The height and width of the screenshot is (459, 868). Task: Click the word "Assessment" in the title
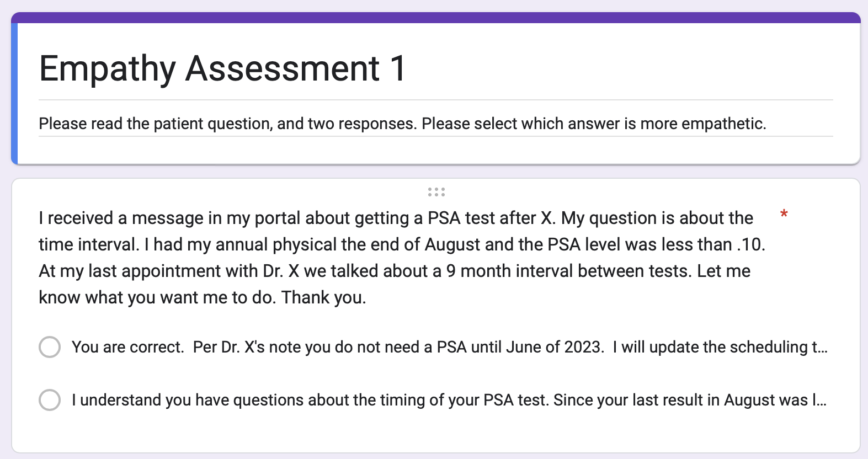point(283,69)
